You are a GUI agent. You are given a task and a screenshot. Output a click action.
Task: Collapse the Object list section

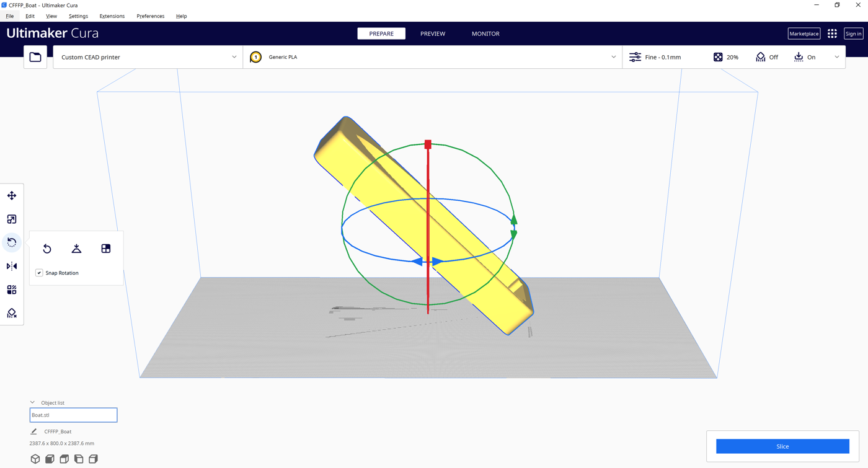33,403
